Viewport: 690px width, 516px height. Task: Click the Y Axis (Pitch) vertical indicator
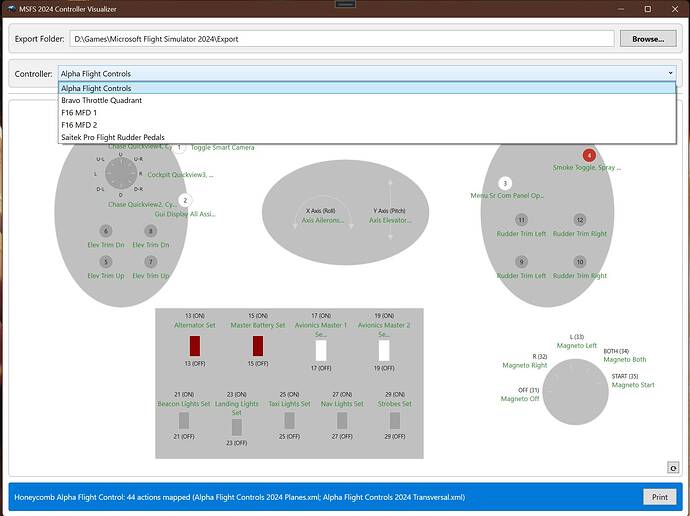[x=390, y=209]
